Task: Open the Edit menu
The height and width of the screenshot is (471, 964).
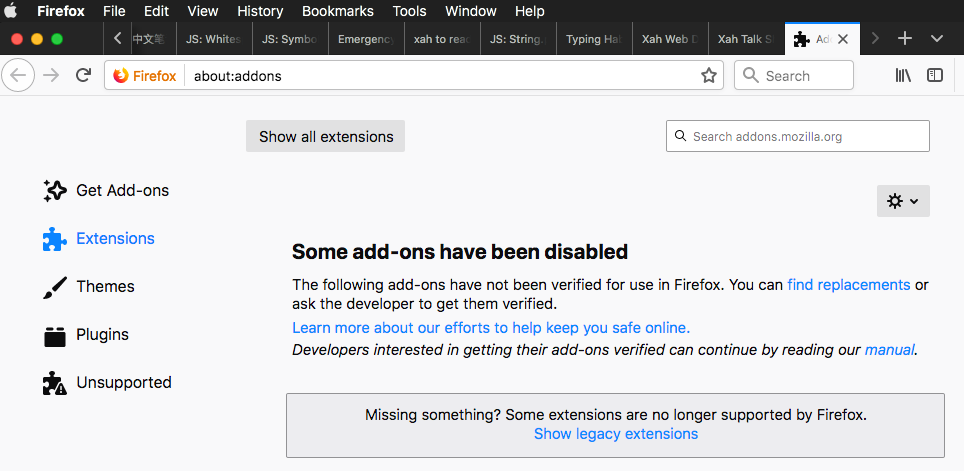Action: click(157, 11)
